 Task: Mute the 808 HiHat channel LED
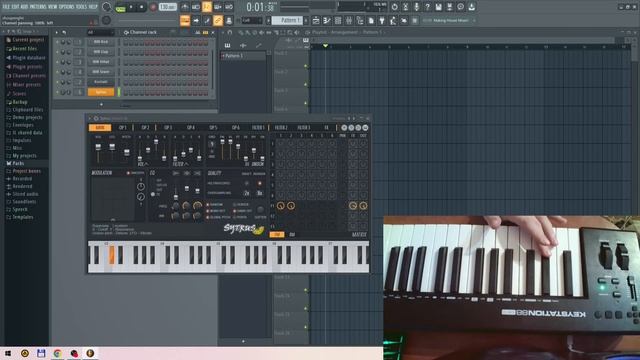point(57,62)
